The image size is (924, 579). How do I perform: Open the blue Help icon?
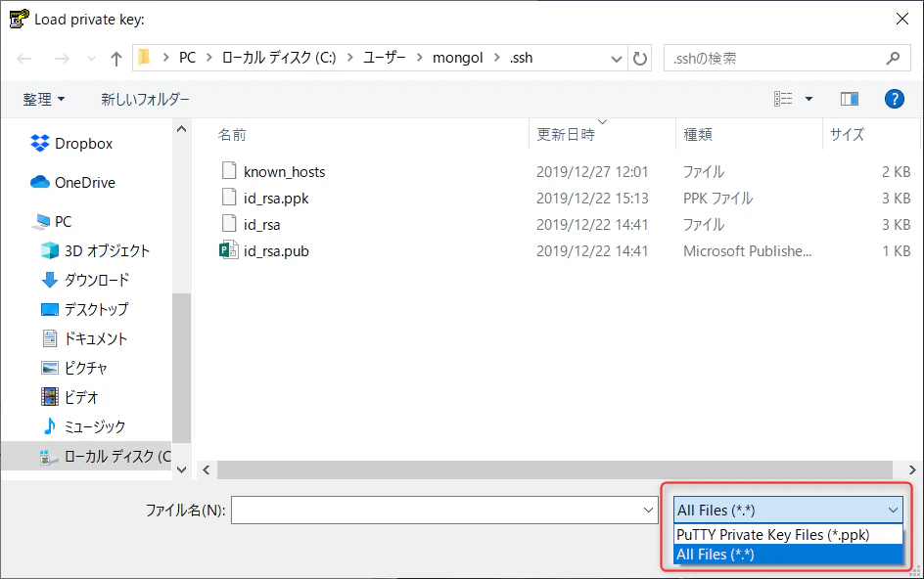[x=894, y=99]
